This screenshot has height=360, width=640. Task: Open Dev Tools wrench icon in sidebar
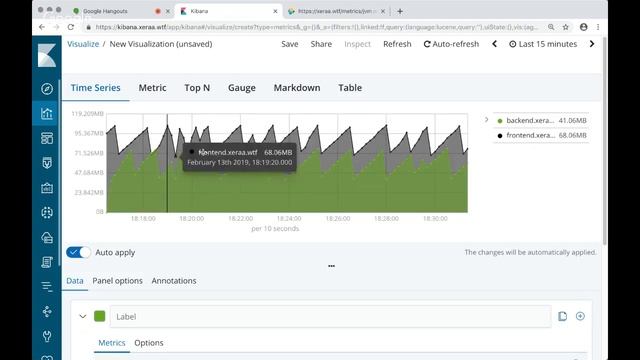47,336
